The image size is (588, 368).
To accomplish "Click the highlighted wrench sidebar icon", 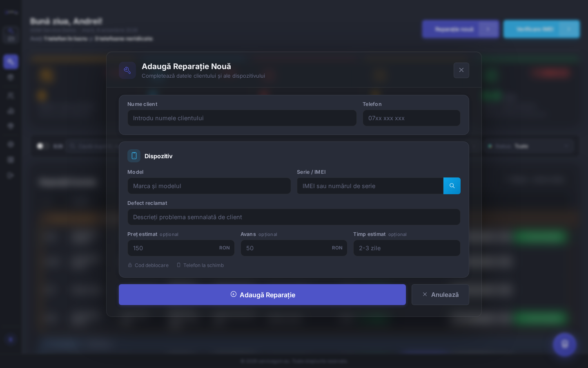I will [11, 62].
